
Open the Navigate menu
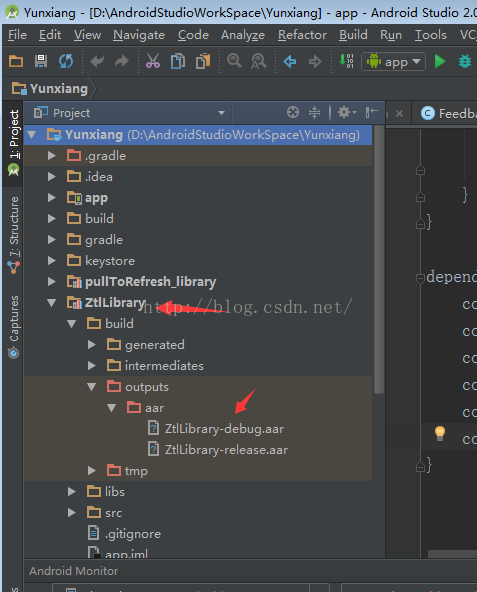139,35
